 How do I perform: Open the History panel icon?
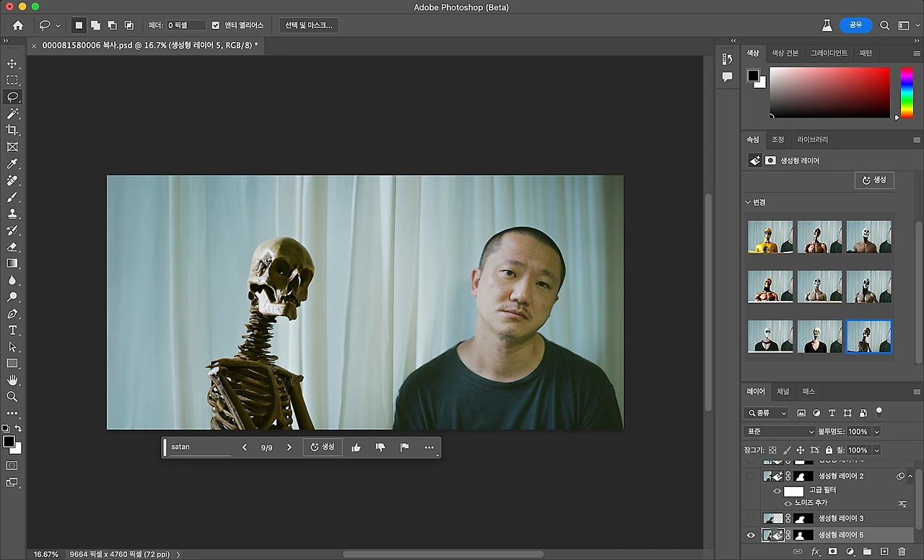tap(727, 59)
